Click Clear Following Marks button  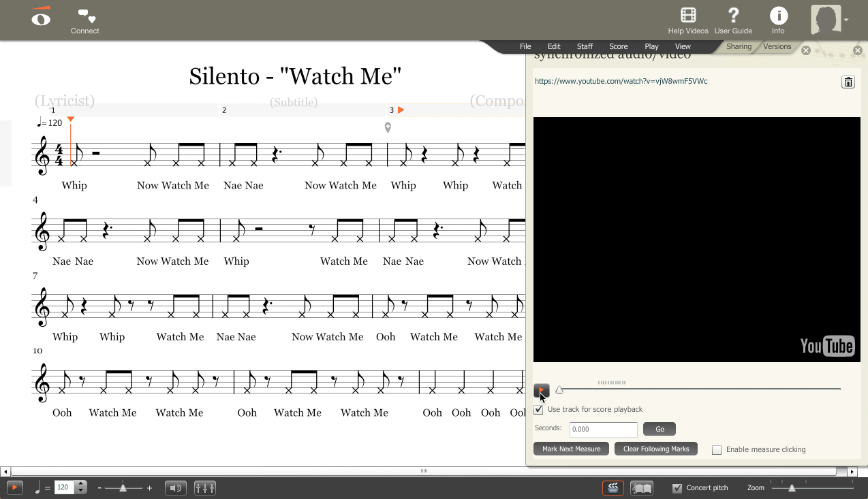656,449
